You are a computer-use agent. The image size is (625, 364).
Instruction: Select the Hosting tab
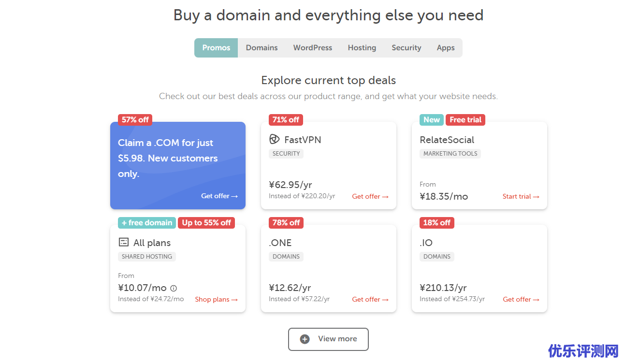tap(362, 48)
